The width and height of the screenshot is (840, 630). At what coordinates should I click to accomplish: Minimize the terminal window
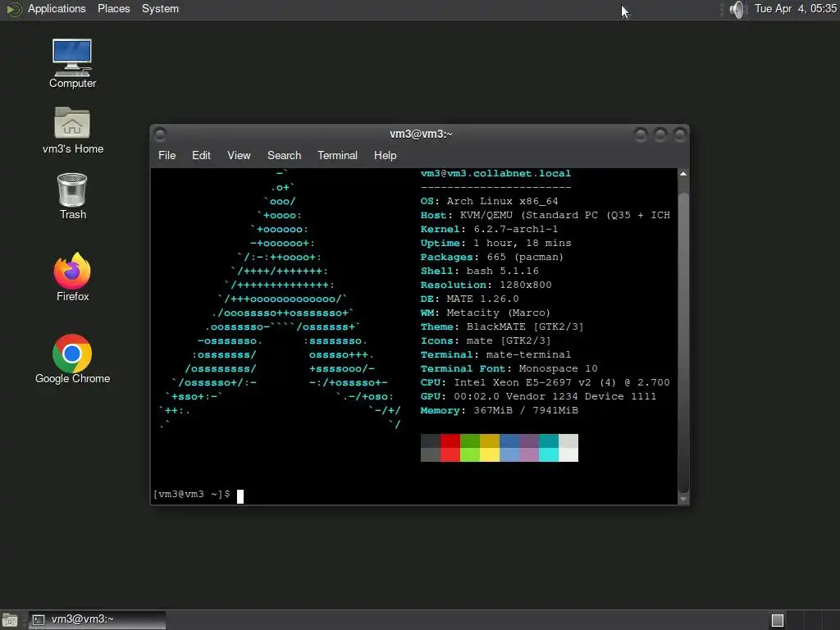coord(640,134)
